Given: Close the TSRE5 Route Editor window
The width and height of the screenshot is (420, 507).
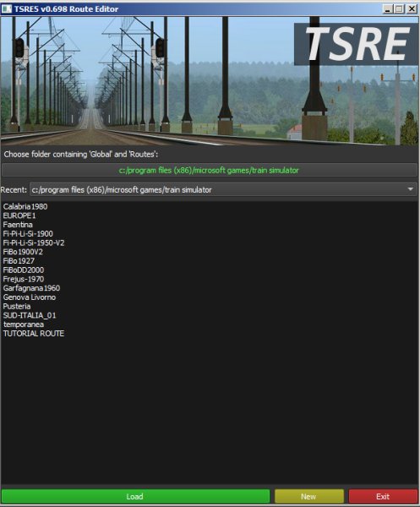Looking at the screenshot, I should pos(412,9).
